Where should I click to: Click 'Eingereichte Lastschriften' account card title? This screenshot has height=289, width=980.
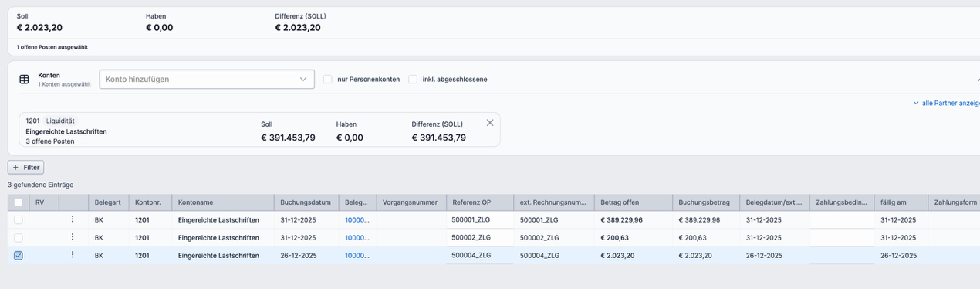pyautogui.click(x=66, y=131)
